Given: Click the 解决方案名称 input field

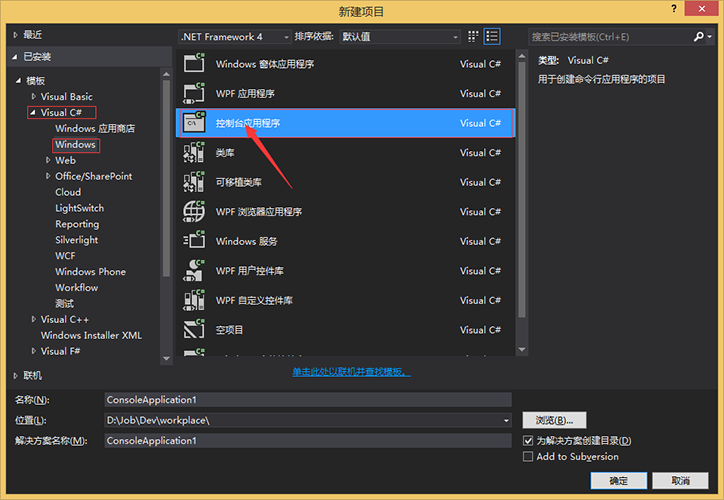Looking at the screenshot, I should (x=308, y=440).
